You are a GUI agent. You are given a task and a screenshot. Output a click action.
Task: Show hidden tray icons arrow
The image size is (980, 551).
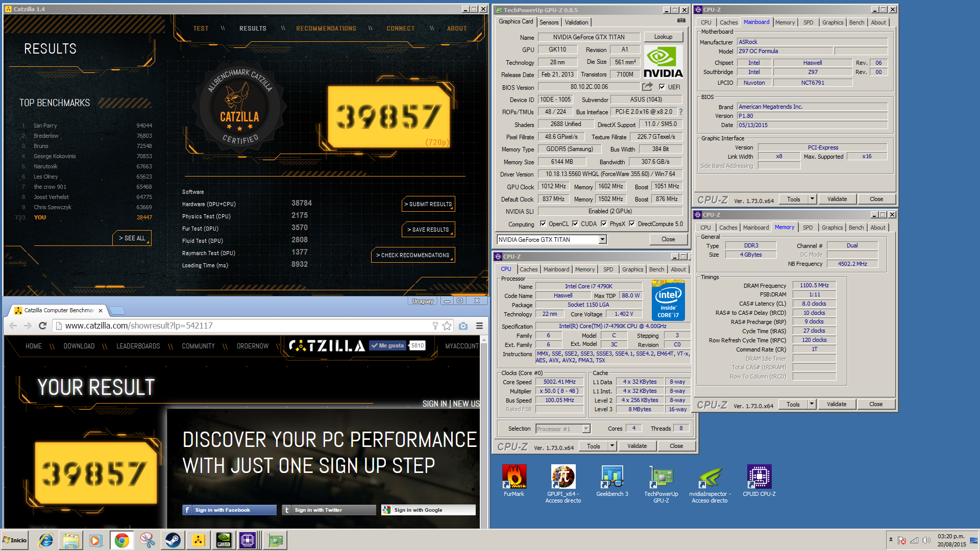[x=891, y=540]
